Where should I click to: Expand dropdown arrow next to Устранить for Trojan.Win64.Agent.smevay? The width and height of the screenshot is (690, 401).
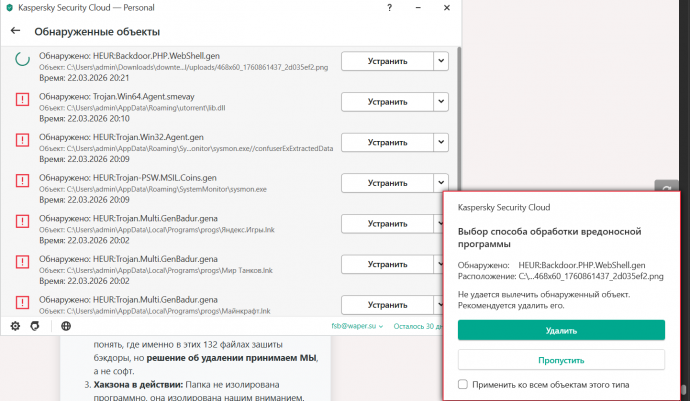click(441, 101)
